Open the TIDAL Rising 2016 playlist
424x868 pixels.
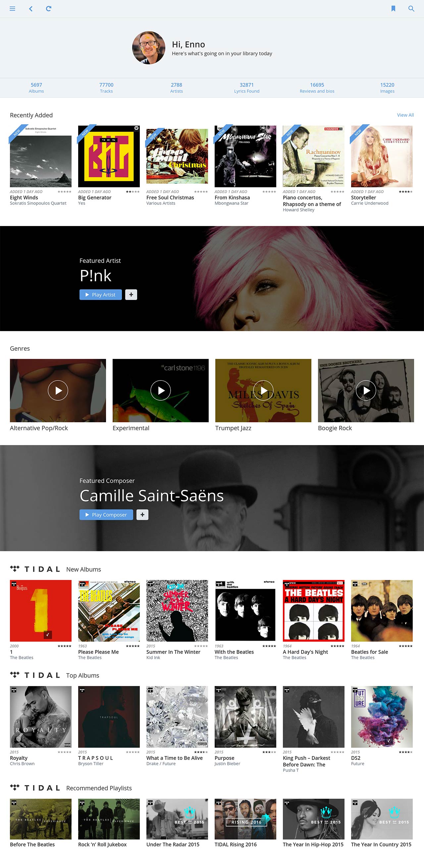(245, 819)
